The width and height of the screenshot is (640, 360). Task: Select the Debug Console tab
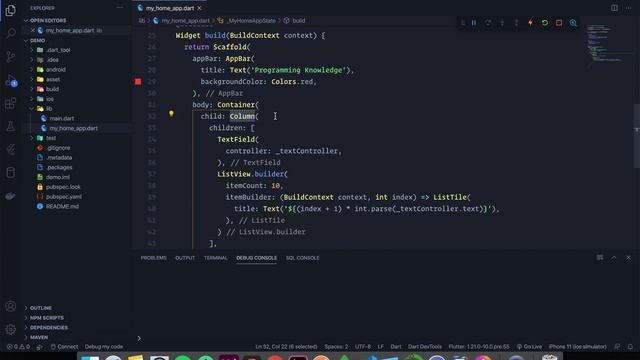click(x=256, y=258)
